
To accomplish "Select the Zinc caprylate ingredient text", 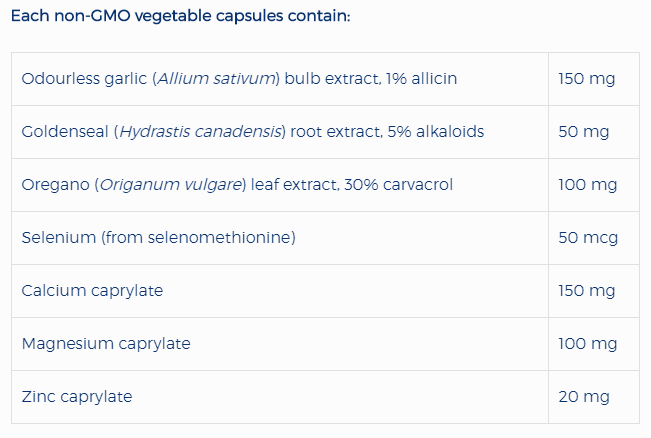I will pyautogui.click(x=77, y=397).
